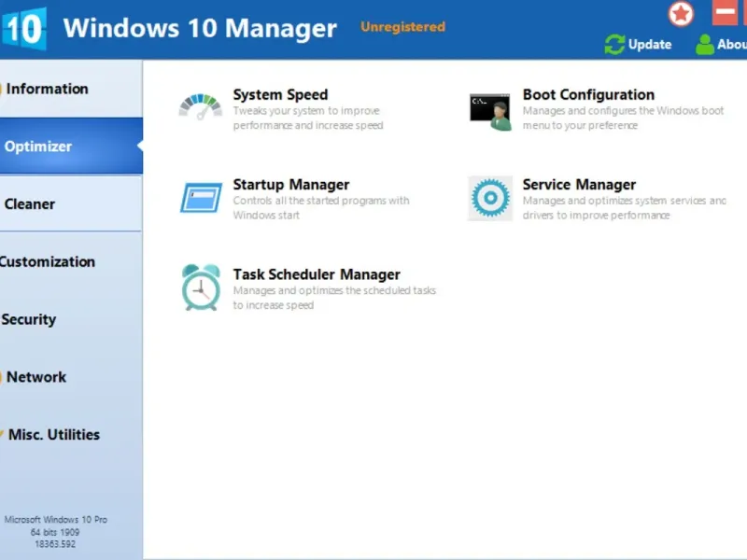
Task: Open Task Scheduler Manager alarm clock icon
Action: click(201, 287)
